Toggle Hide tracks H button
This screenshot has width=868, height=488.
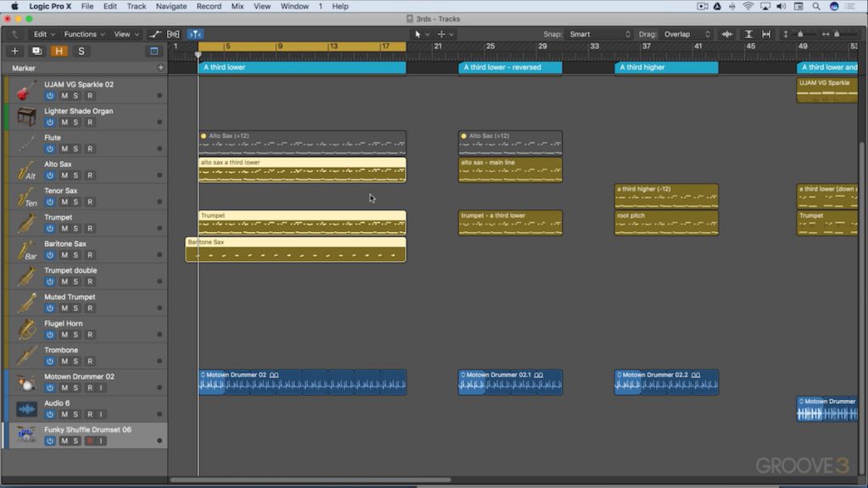(x=58, y=51)
